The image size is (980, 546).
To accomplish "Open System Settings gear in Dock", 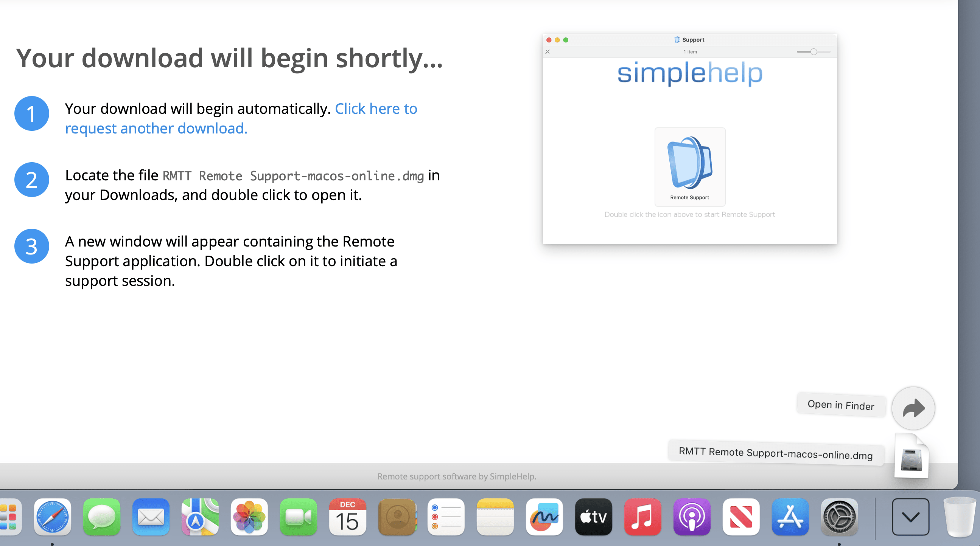I will (x=839, y=517).
